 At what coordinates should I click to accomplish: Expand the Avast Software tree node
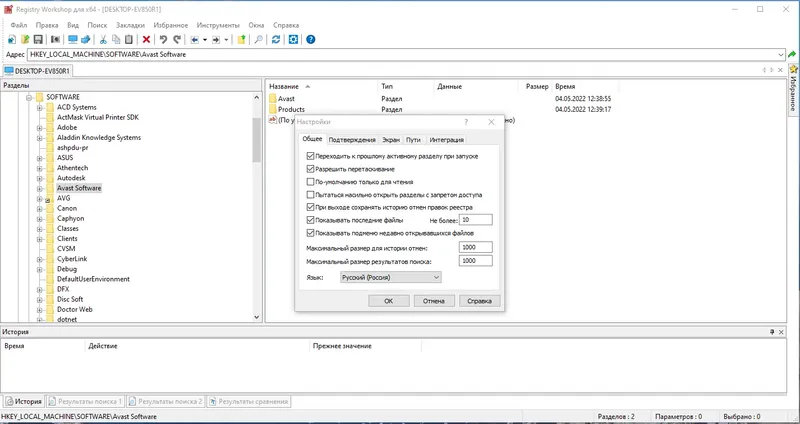(x=39, y=188)
